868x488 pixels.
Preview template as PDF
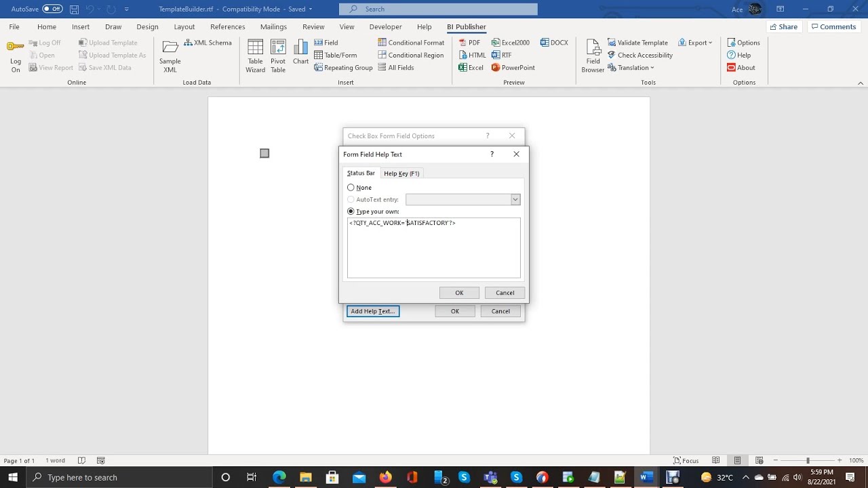(469, 43)
